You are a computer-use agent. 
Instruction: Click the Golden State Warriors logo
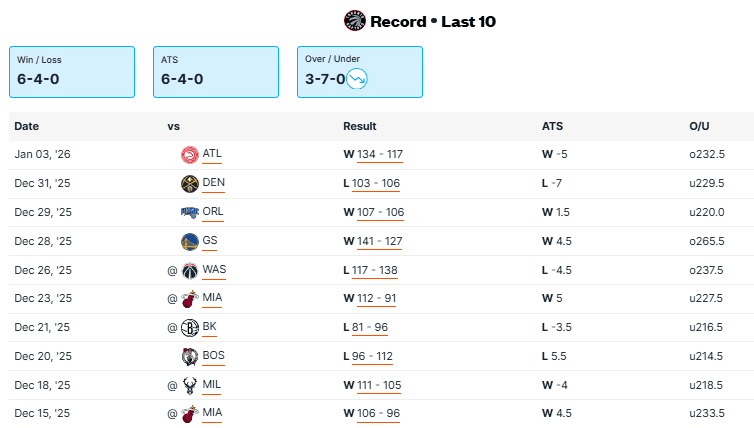pyautogui.click(x=190, y=242)
